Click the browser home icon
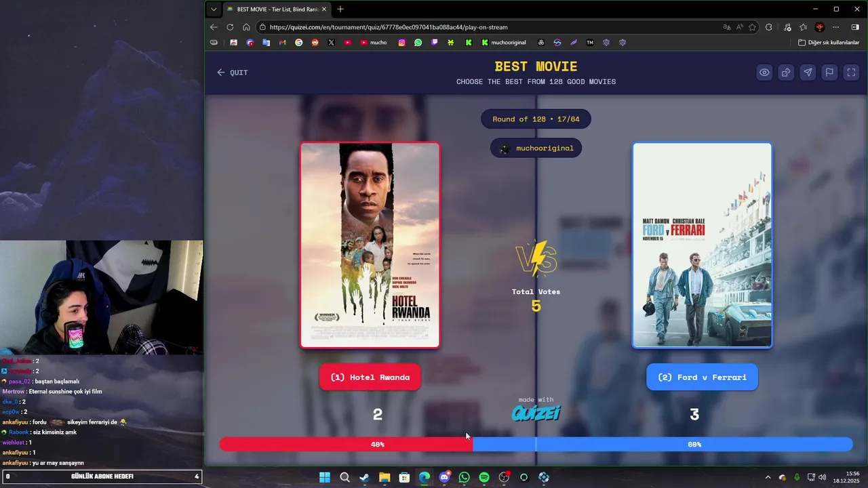 246,27
